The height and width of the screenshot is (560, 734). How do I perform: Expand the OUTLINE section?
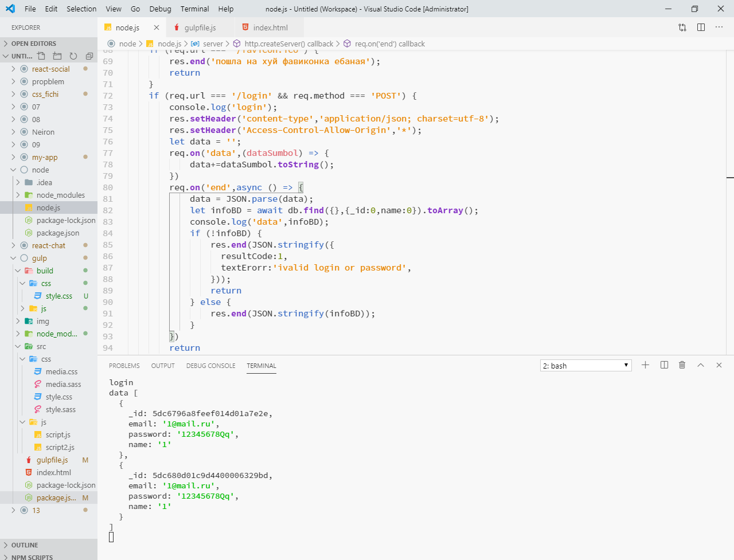48,545
